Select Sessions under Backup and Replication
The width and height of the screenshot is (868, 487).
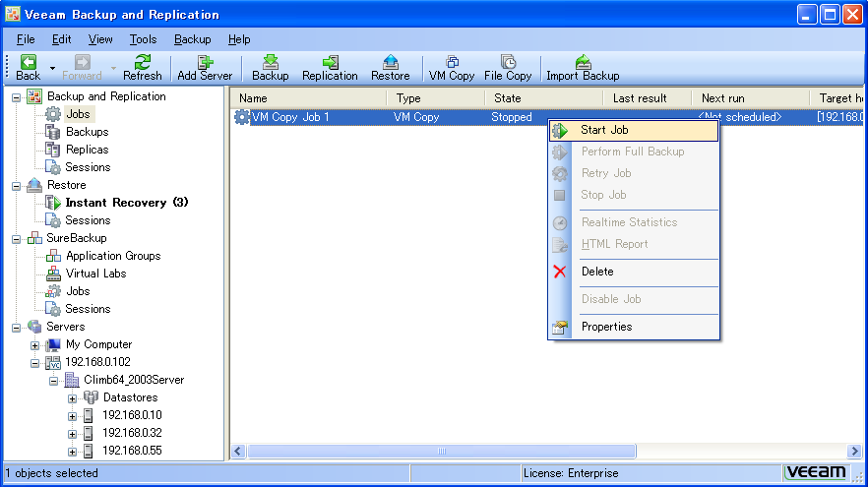(88, 167)
